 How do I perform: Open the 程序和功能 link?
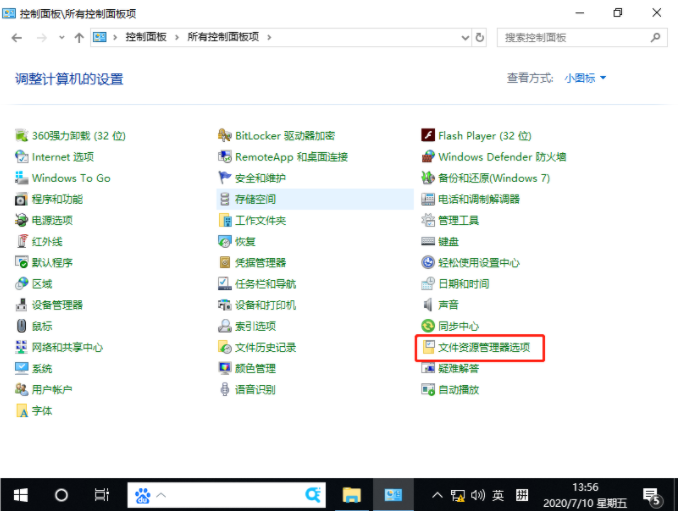tap(57, 199)
